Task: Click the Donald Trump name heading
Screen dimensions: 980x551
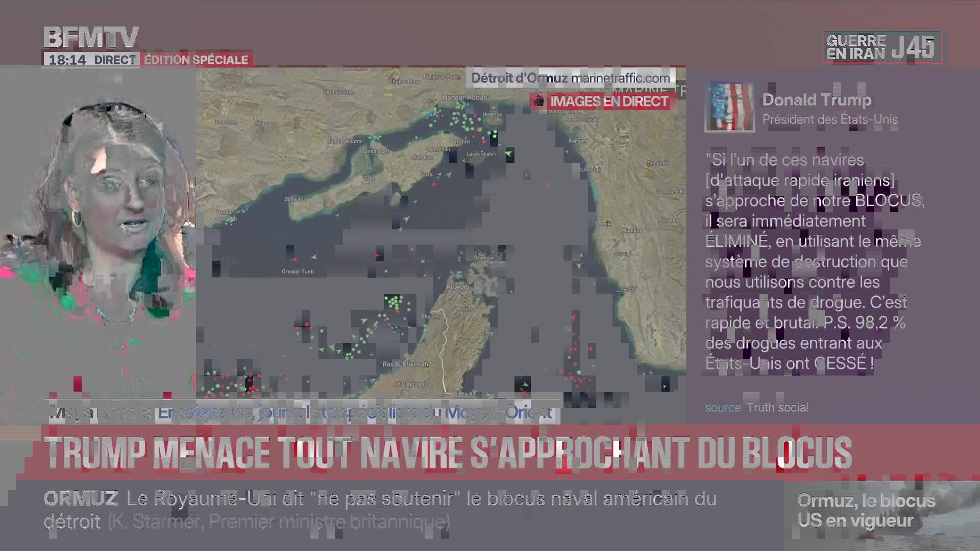Action: [817, 100]
